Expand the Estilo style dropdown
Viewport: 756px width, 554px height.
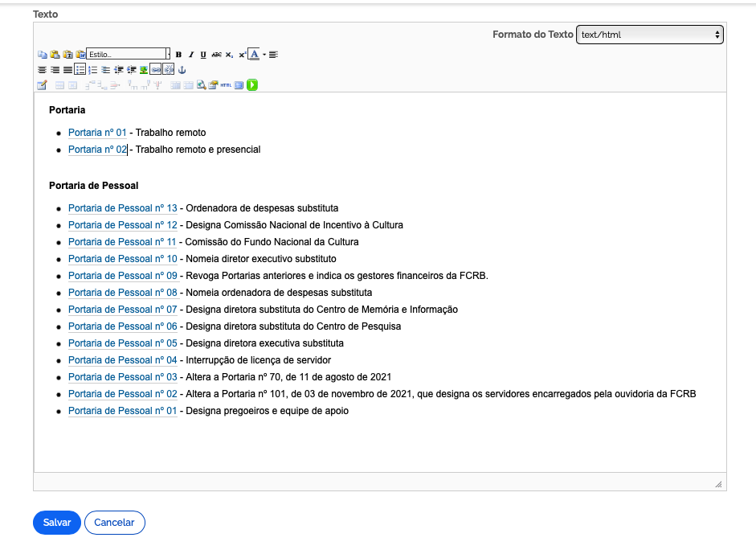[168, 55]
